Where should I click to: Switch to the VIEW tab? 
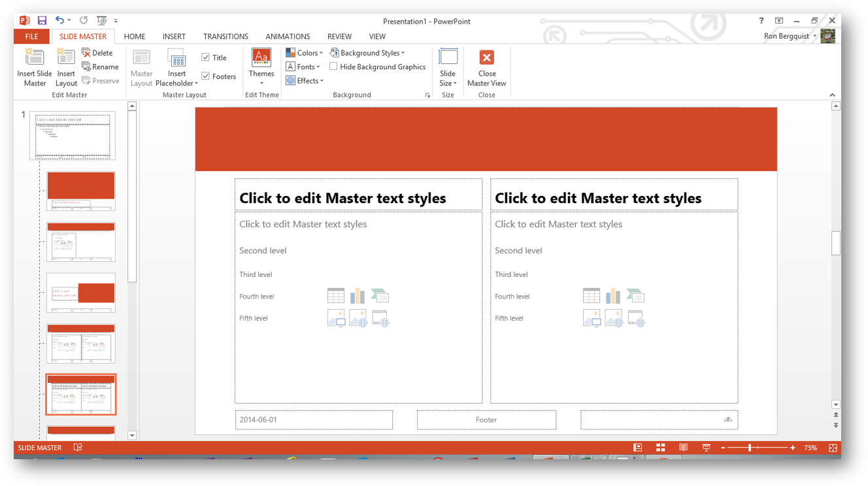click(377, 37)
